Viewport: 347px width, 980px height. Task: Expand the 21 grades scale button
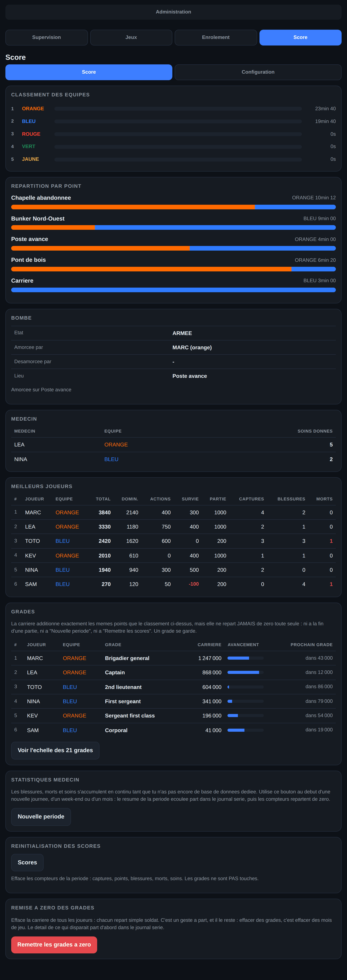point(55,750)
